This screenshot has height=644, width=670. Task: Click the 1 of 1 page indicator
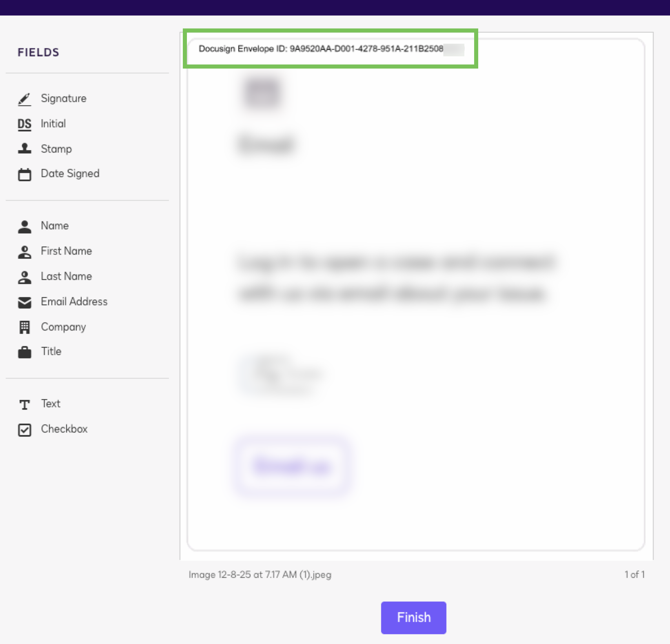pyautogui.click(x=635, y=575)
